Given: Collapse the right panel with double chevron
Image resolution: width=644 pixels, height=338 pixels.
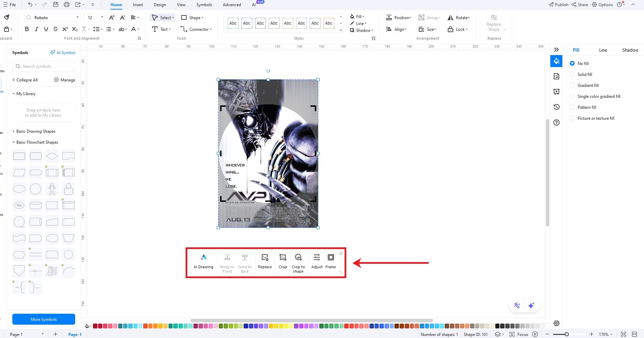Looking at the screenshot, I should [x=556, y=50].
